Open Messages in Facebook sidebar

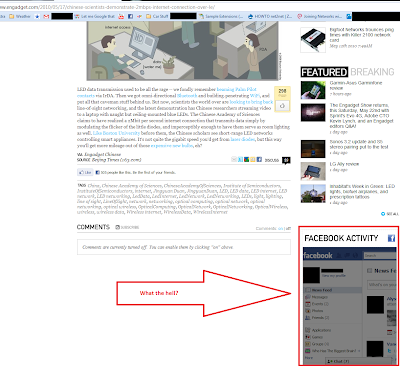coord(317,297)
